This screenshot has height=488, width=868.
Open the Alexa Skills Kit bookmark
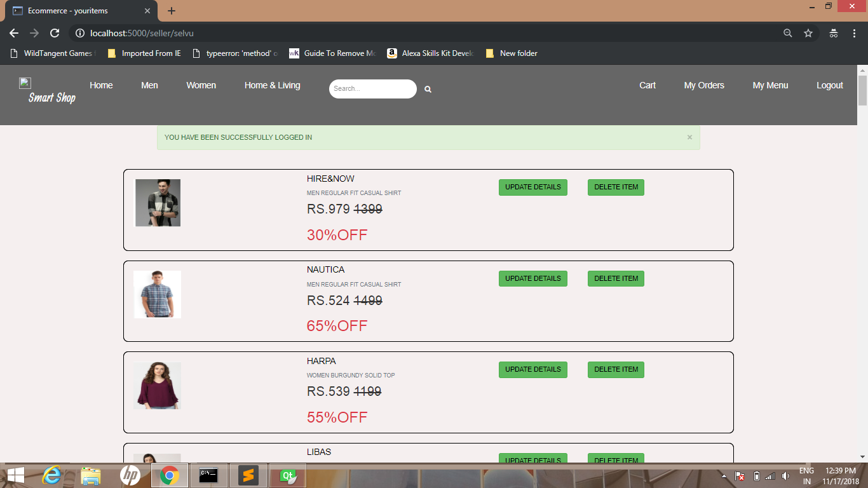pyautogui.click(x=431, y=53)
